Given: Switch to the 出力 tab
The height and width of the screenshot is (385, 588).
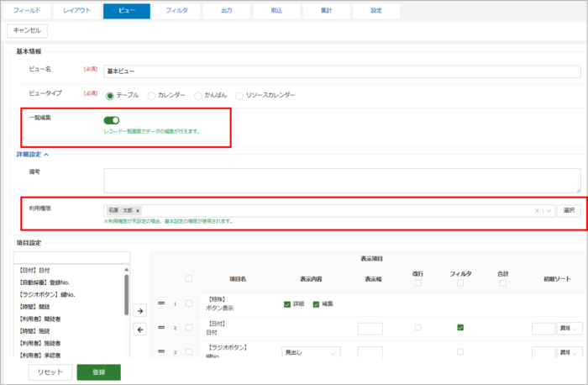Looking at the screenshot, I should pyautogui.click(x=227, y=11).
